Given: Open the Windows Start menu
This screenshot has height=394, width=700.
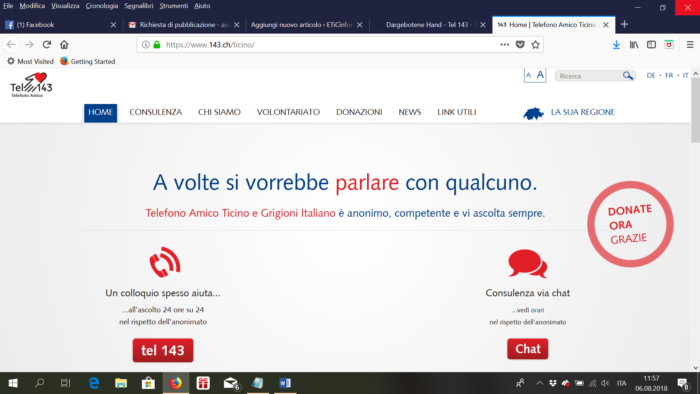Looking at the screenshot, I should tap(13, 383).
